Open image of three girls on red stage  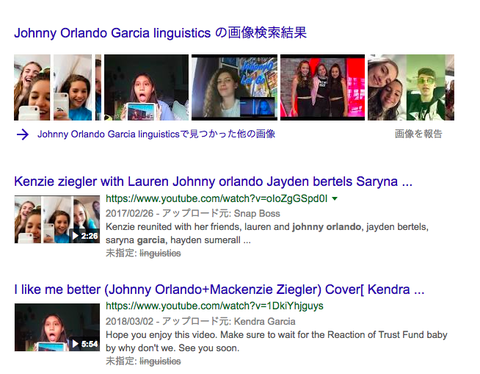(x=322, y=87)
